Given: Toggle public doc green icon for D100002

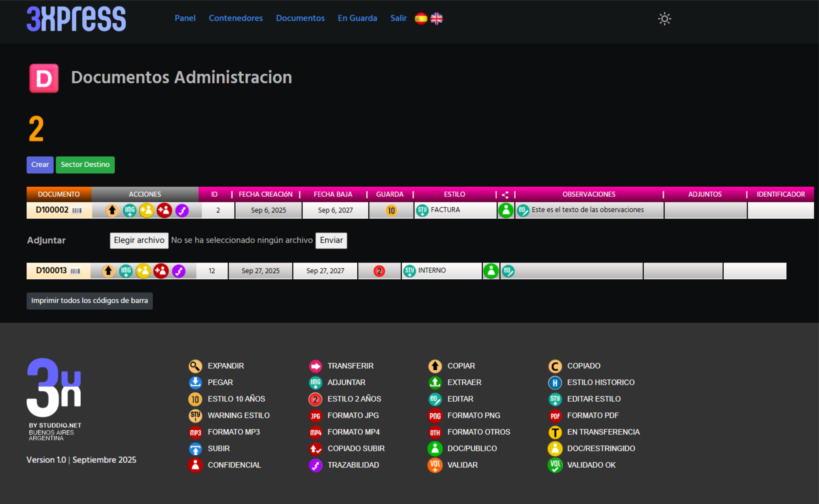Looking at the screenshot, I should click(506, 210).
